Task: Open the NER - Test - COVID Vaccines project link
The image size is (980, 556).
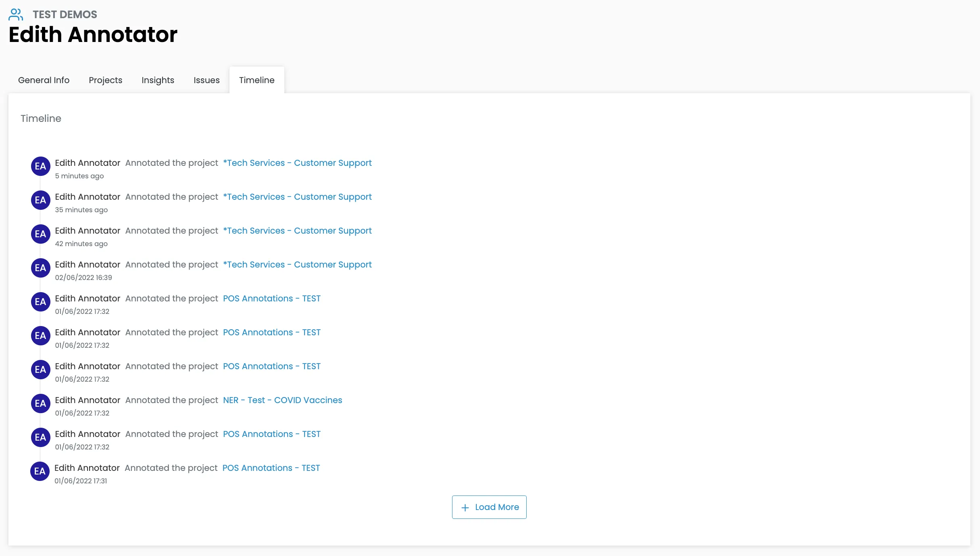Action: click(x=282, y=400)
